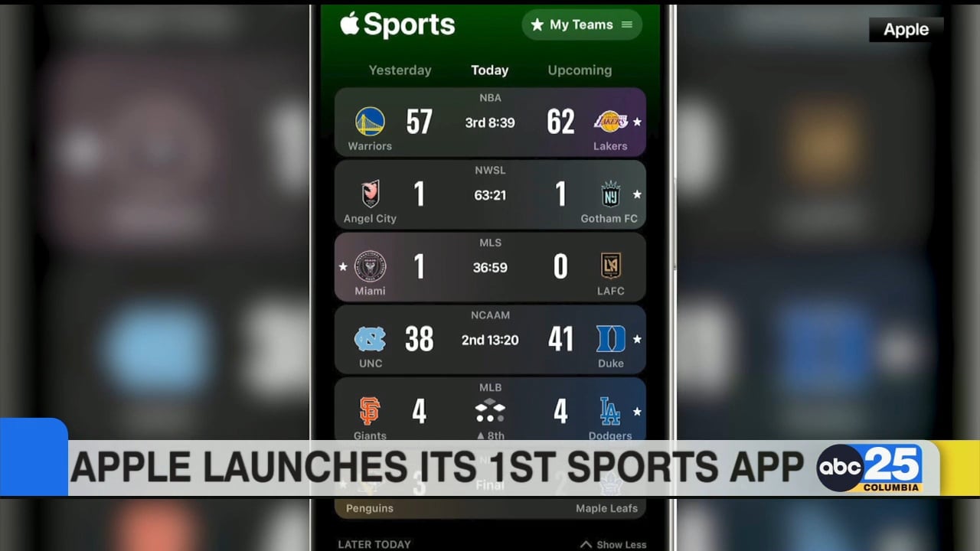Toggle the favorite star beside Miami
The height and width of the screenshot is (551, 980).
(343, 267)
